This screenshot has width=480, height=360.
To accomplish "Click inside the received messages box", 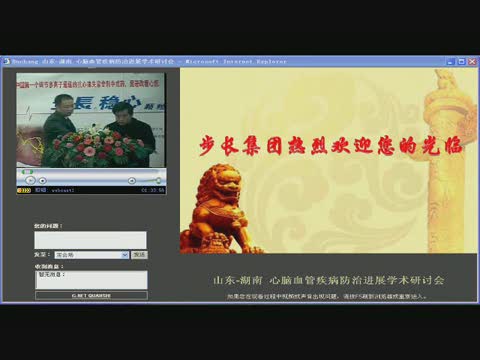I will point(91,280).
